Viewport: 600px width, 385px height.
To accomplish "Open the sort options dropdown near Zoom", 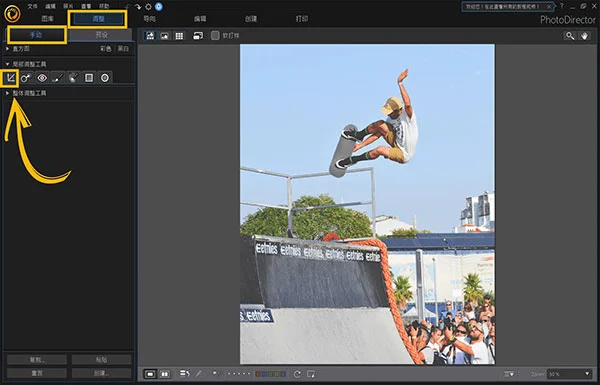I will tap(509, 374).
